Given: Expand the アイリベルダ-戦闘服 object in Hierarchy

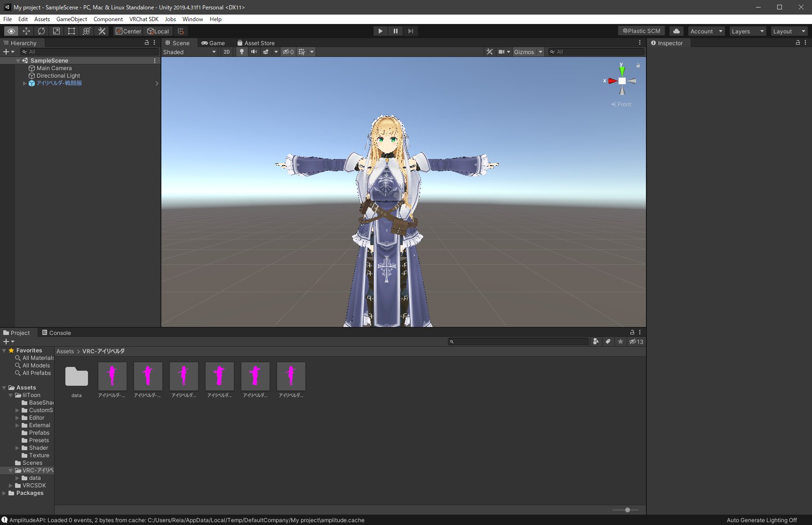Looking at the screenshot, I should coord(24,83).
